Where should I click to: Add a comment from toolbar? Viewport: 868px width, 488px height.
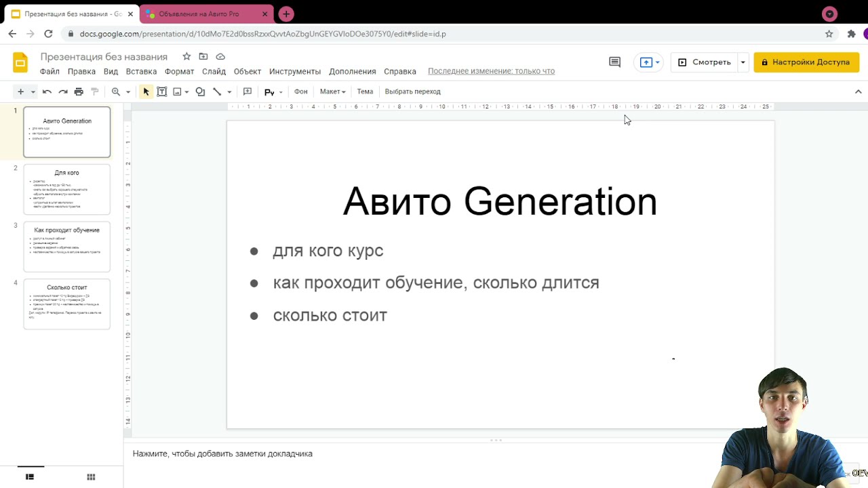(x=248, y=91)
